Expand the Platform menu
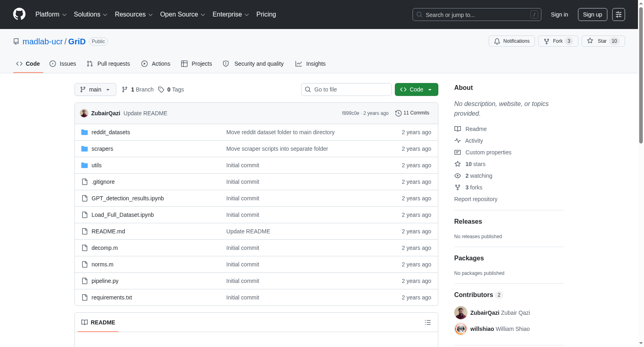The image size is (644, 347). (x=51, y=15)
